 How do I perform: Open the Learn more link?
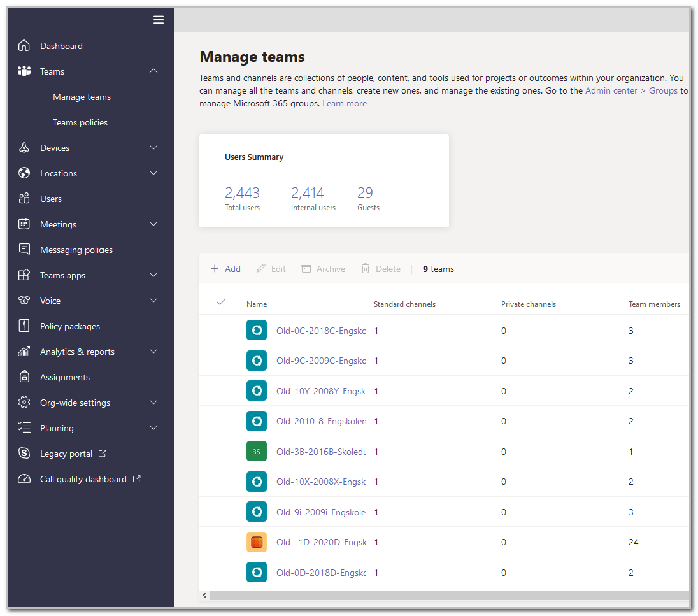[345, 103]
